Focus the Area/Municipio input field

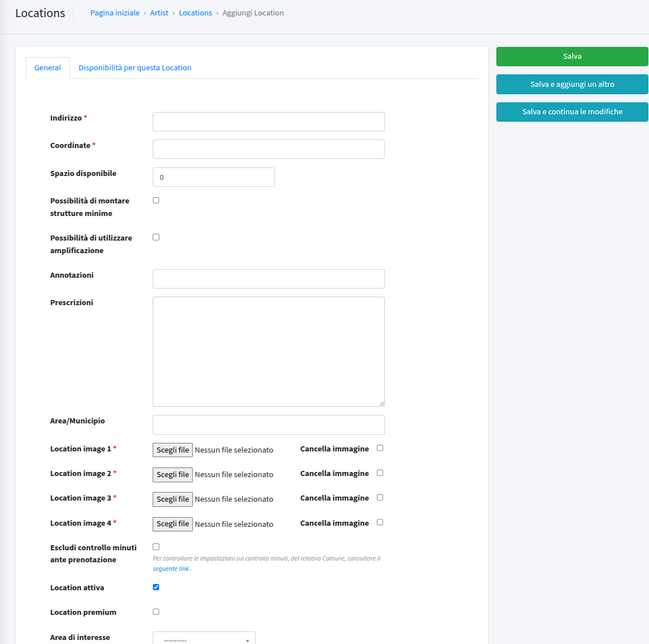269,425
